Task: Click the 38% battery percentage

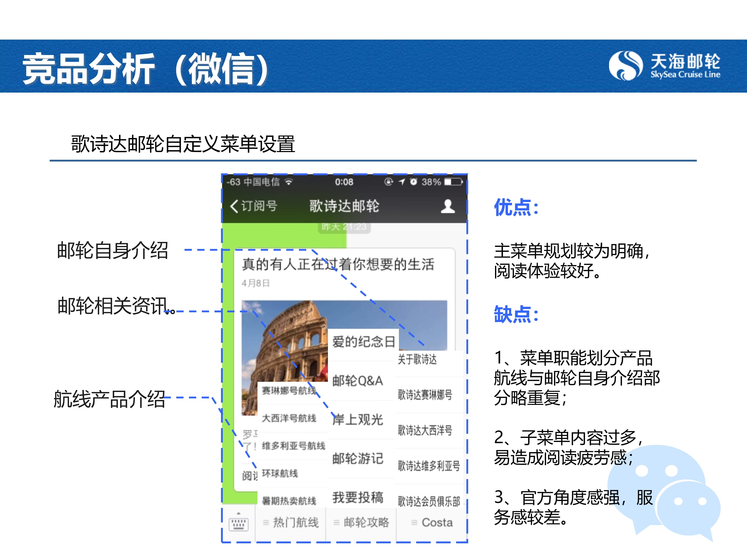Action: coord(431,182)
